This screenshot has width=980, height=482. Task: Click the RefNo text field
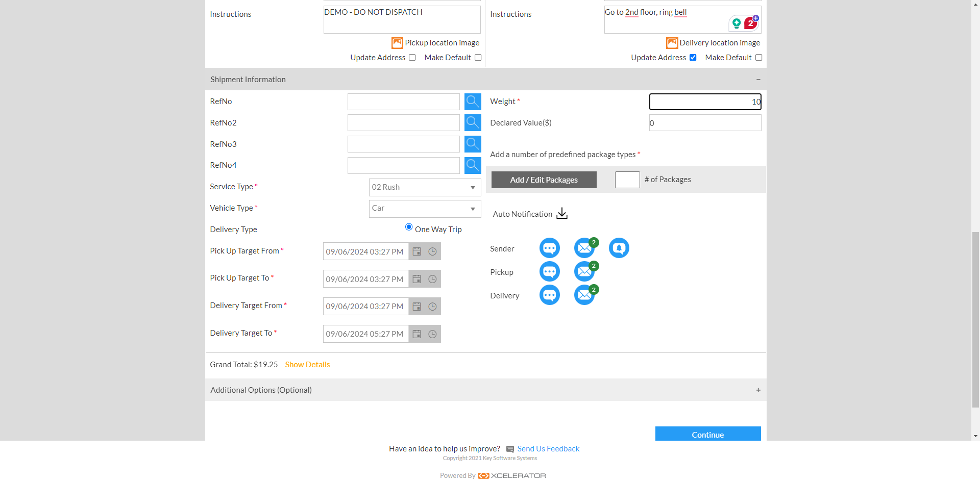404,102
